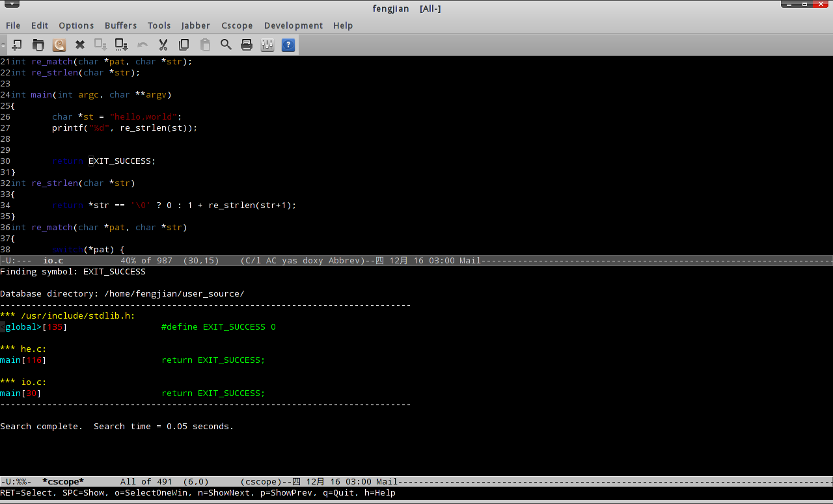833x504 pixels.
Task: Click line 24 'int main(int argc, char **argv)'
Action: tap(91, 94)
